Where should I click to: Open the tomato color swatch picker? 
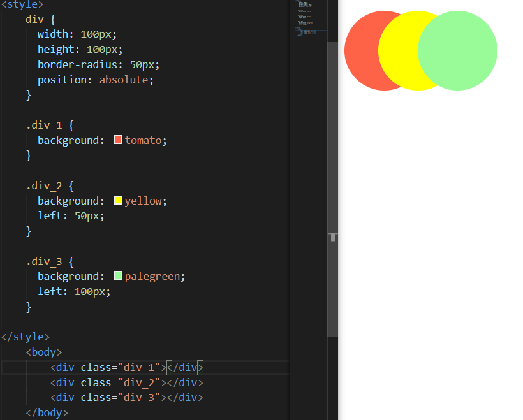tap(118, 140)
